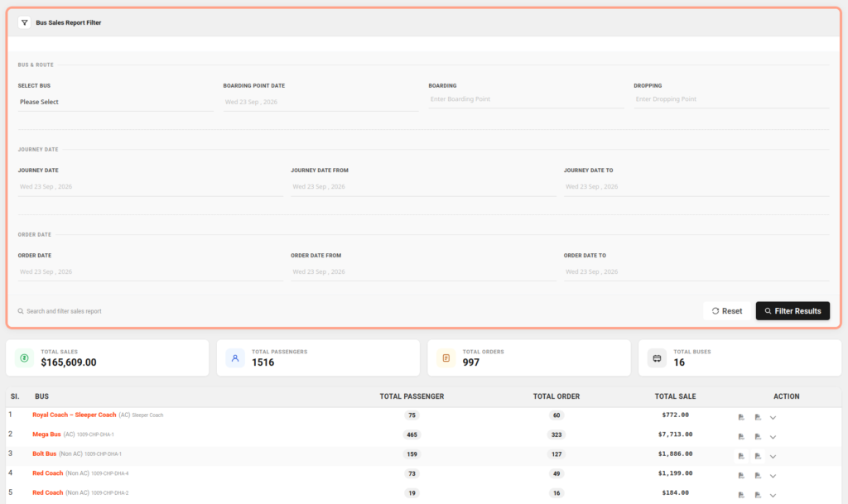This screenshot has width=848, height=504.
Task: Click the Bus Sales Report Filter title
Action: [68, 22]
